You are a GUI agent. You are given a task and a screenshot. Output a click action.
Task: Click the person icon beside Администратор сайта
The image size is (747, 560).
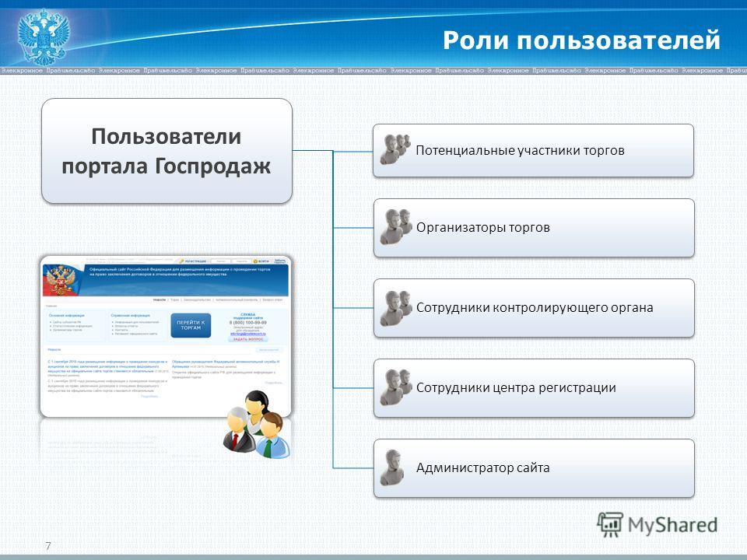(x=392, y=467)
